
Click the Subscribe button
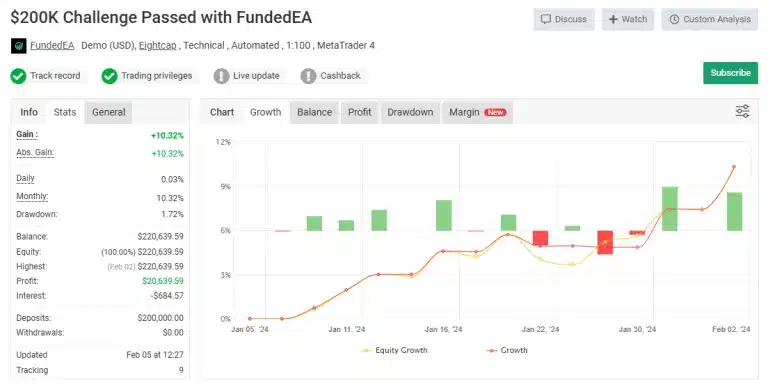tap(730, 73)
